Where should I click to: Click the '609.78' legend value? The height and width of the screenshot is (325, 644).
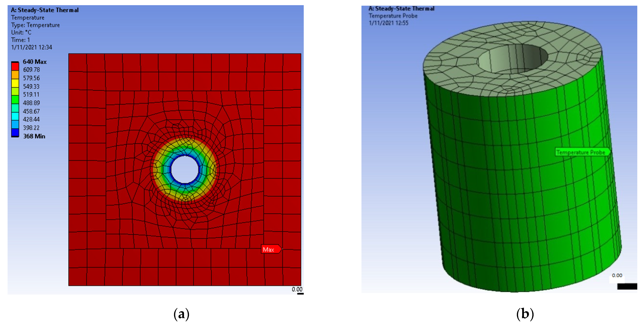[31, 70]
